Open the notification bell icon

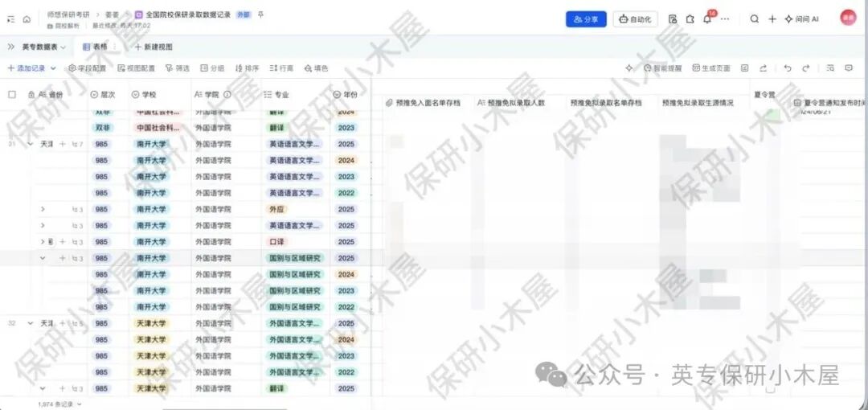(707, 18)
